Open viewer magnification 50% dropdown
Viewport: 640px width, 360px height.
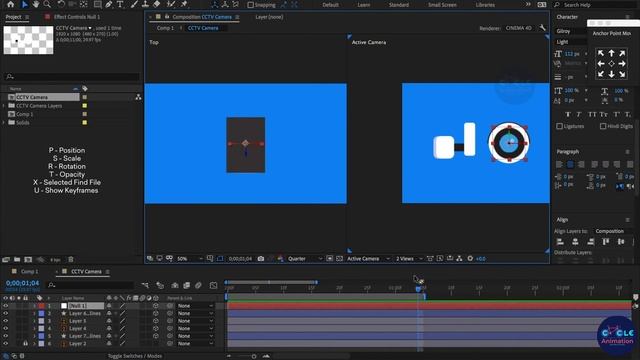(189, 259)
